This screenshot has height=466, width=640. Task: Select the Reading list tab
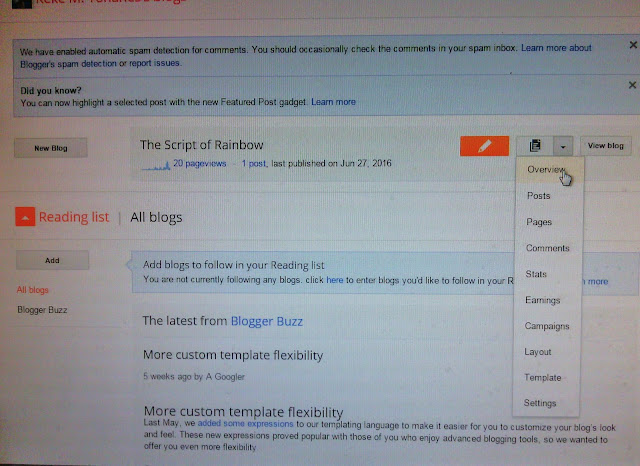click(74, 217)
